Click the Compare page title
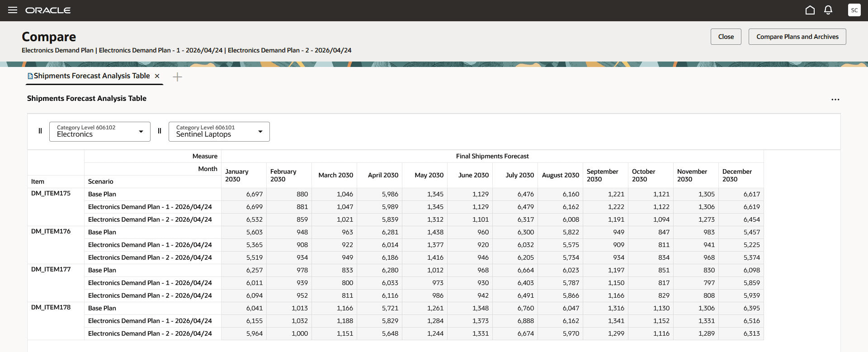Viewport: 868px width, 352px height. tap(49, 37)
